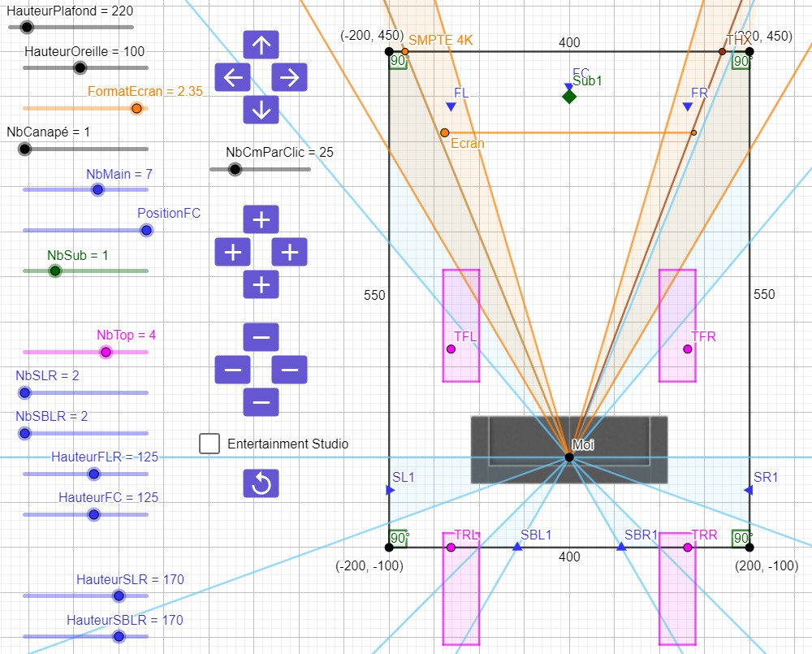
Task: Click the orange FormatEcran slider knob
Action: 136,108
